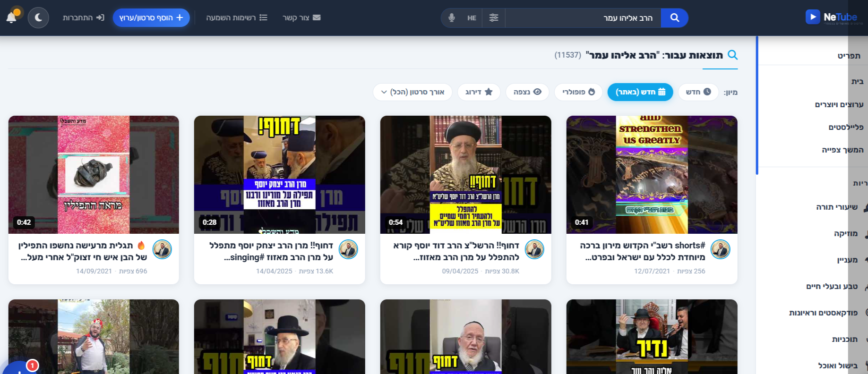Open the צור קשר contact link
Viewport: 868px width, 374px height.
tap(301, 17)
